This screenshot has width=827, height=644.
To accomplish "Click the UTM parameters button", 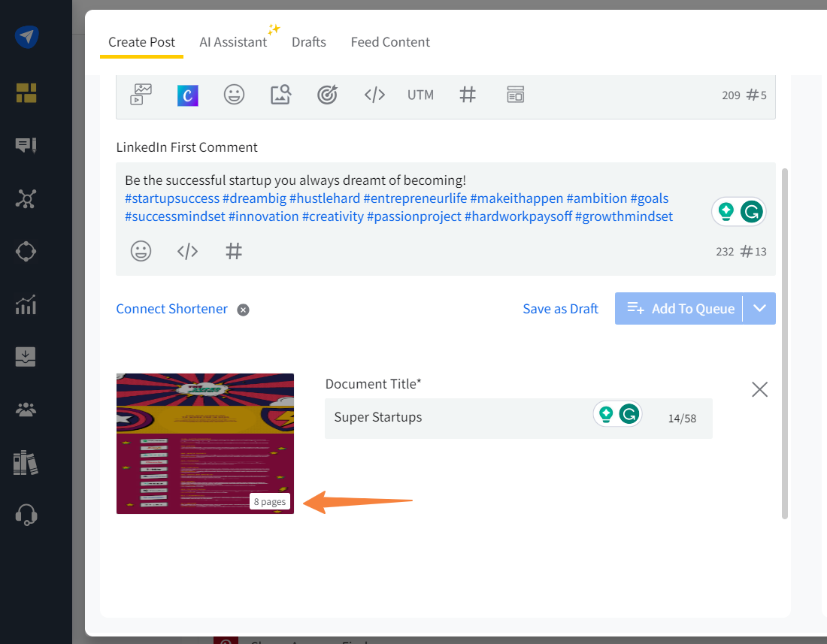I will click(420, 95).
